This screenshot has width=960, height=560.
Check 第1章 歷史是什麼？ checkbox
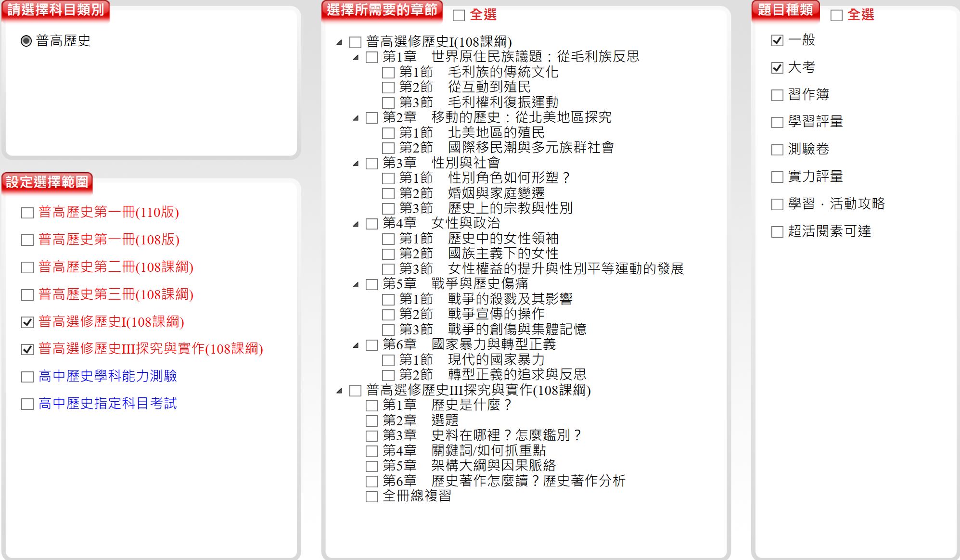pos(371,406)
